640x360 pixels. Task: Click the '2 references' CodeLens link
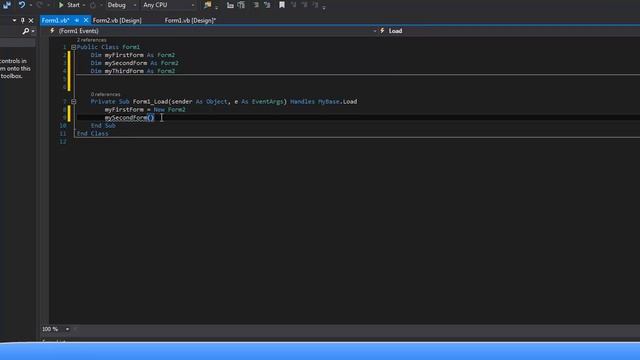pos(91,40)
